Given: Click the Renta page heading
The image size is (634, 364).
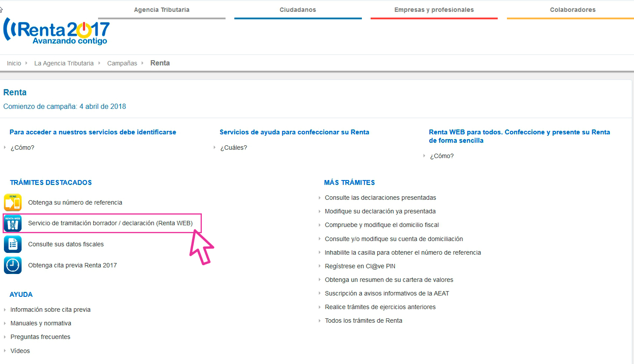Looking at the screenshot, I should 15,92.
